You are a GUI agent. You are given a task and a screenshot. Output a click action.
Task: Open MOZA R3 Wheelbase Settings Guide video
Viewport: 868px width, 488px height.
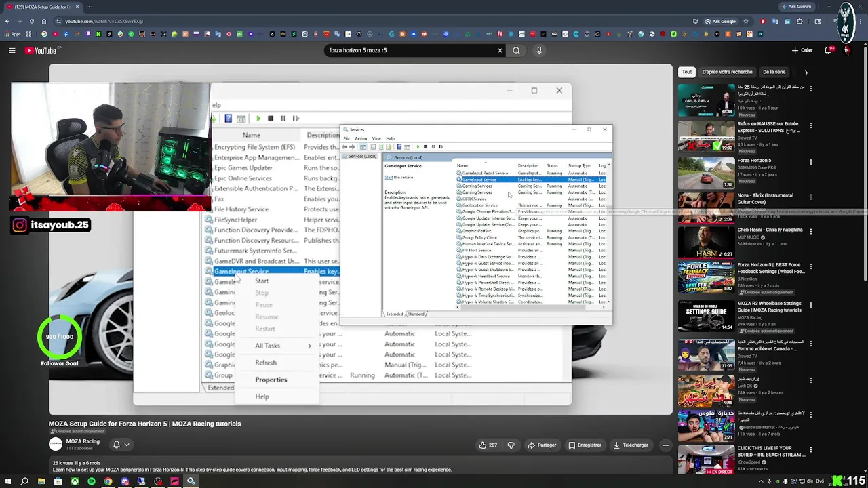706,317
